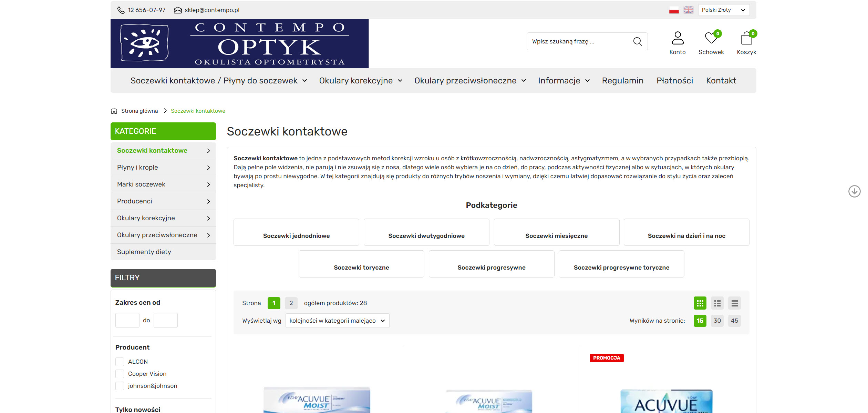Check the ALCON producer filter
Viewport: 868px width, 413px height.
pos(120,362)
